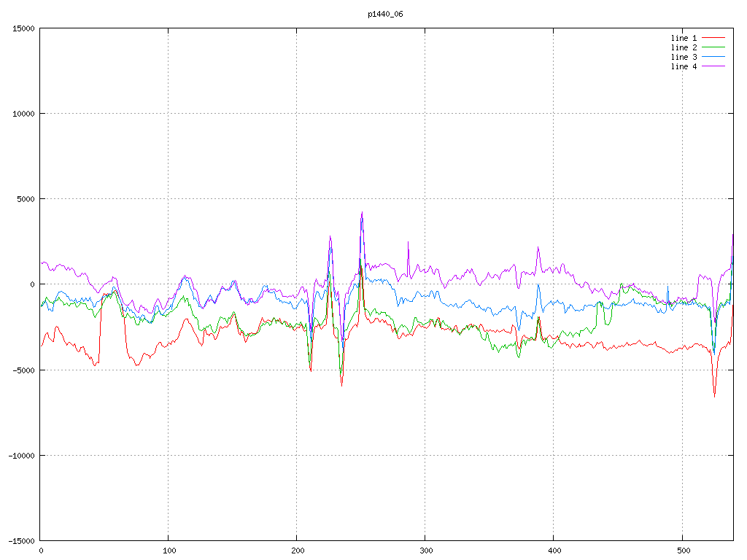Select the line 1 legend label
Screen dimensions: 747x560
(x=684, y=38)
